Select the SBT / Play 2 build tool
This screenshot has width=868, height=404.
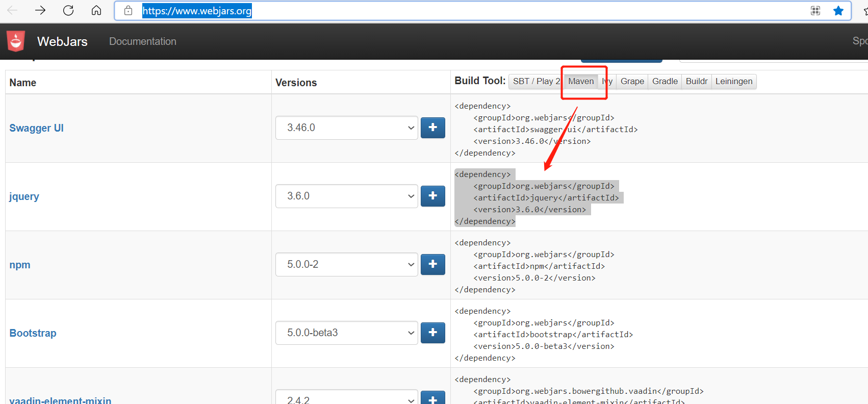tap(537, 82)
